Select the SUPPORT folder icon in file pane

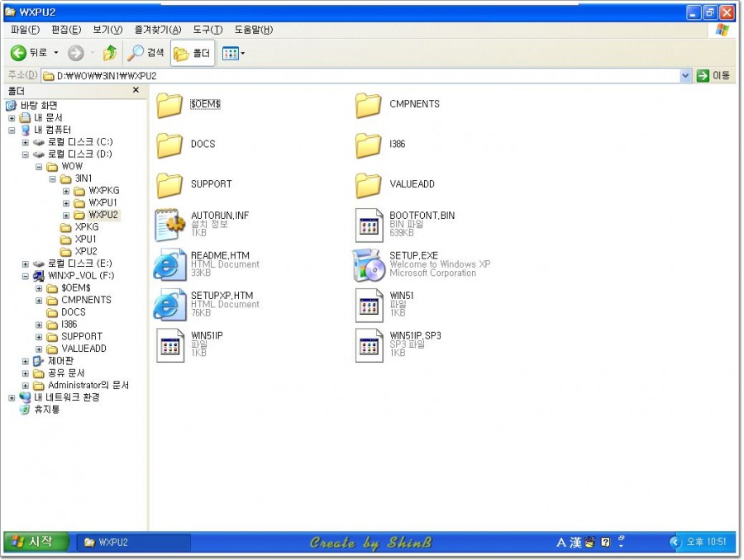tap(169, 184)
